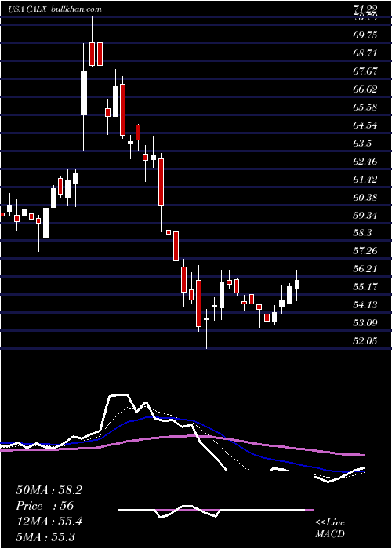Click the 59.34 price axis label
This screenshot has height=549, width=392.
pos(365,216)
